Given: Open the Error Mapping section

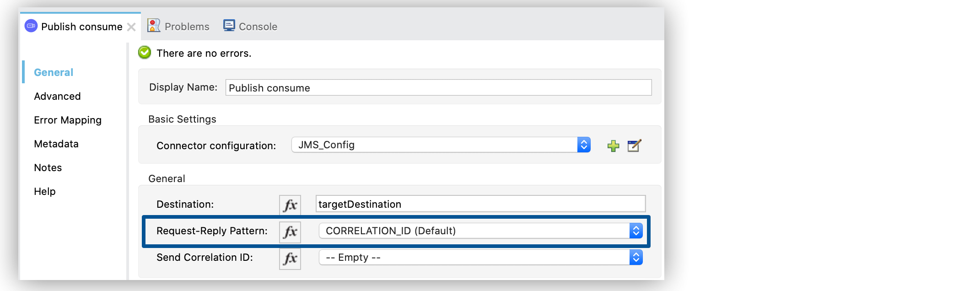Looking at the screenshot, I should point(67,120).
